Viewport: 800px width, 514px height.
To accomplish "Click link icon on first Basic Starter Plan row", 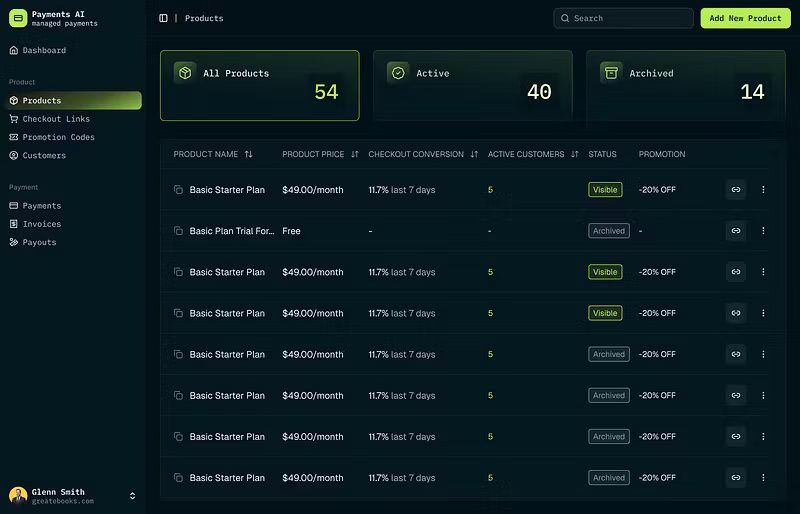I will 736,189.
